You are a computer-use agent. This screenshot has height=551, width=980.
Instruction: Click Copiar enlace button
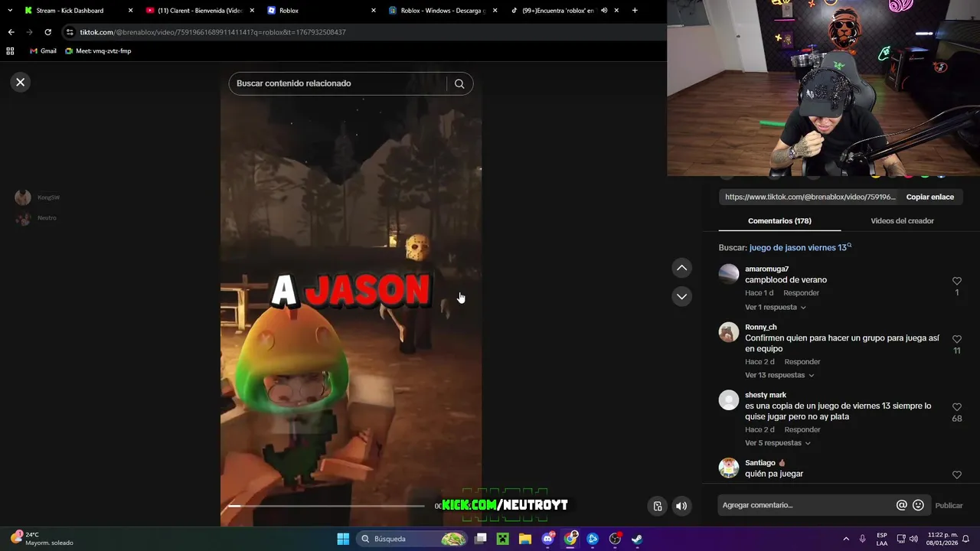[929, 197]
